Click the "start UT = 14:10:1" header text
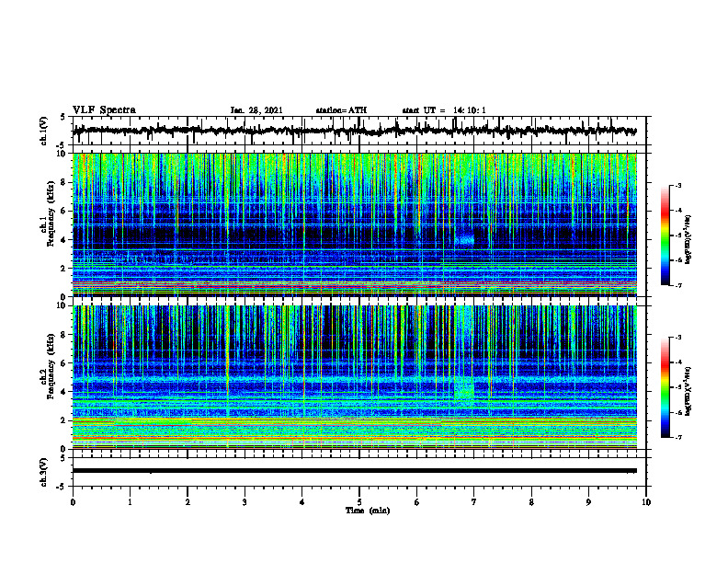The height and width of the screenshot is (563, 728). pos(444,110)
